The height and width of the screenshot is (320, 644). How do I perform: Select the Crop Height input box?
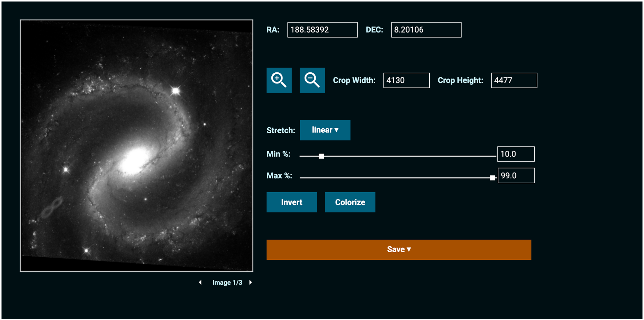coord(514,80)
